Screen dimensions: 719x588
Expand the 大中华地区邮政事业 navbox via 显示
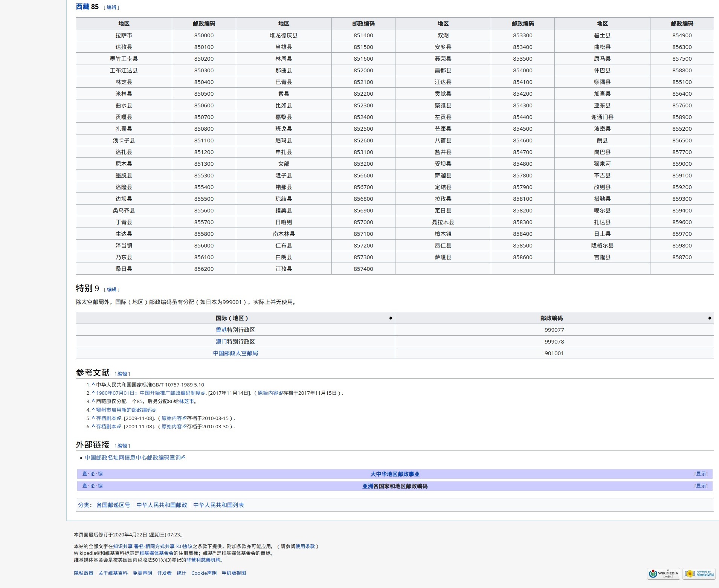[701, 474]
